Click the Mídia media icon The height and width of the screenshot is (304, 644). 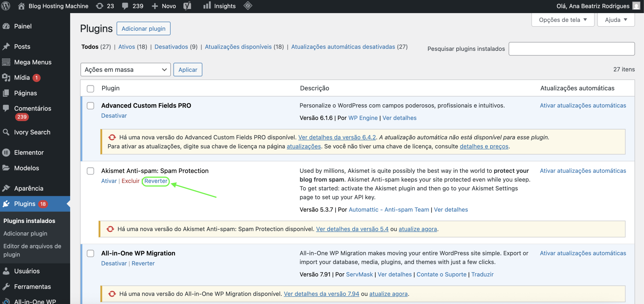[x=6, y=78]
